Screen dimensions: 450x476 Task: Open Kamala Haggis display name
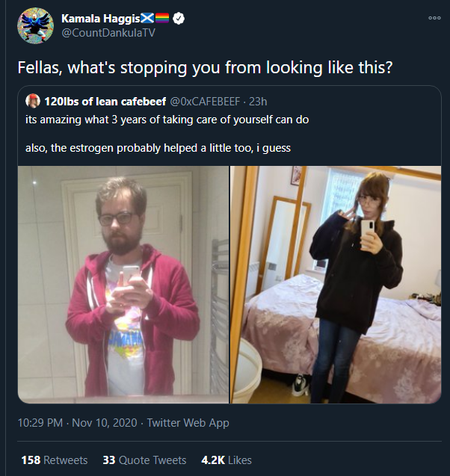(101, 19)
